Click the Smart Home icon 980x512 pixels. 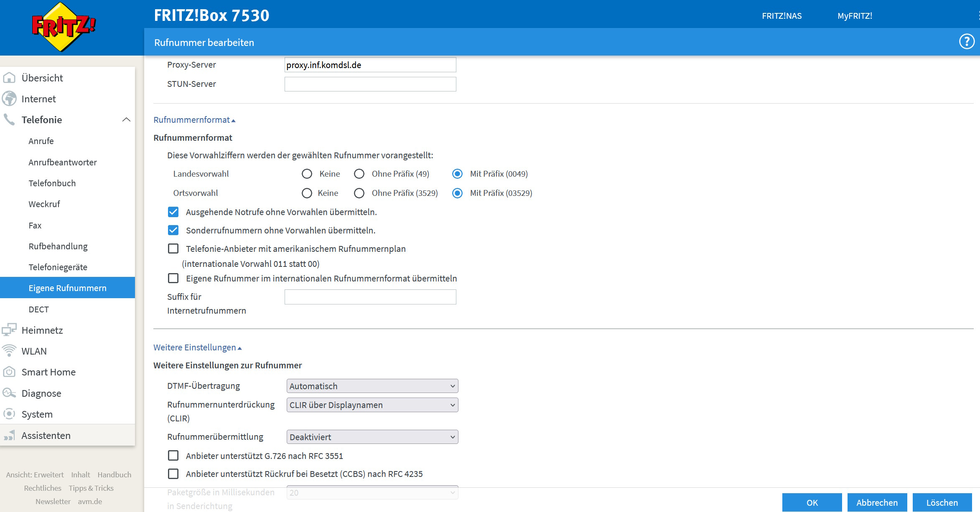[9, 372]
